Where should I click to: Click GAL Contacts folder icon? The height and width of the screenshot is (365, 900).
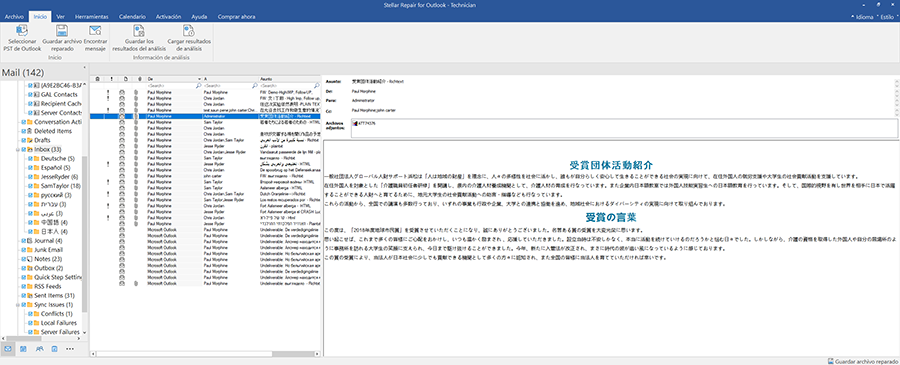pos(36,94)
